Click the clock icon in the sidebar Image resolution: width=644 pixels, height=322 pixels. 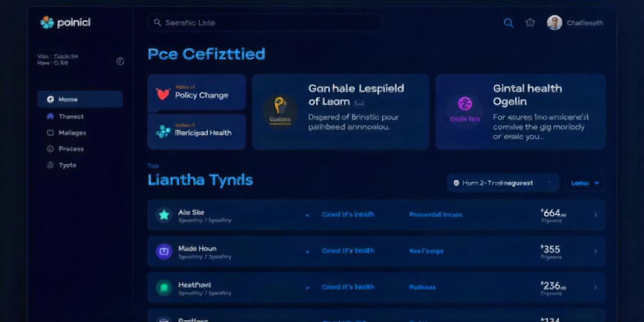120,61
